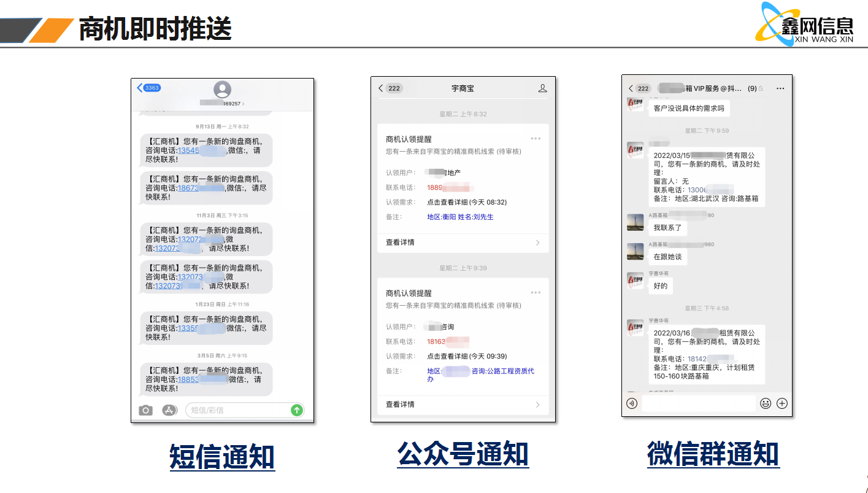Image resolution: width=868 pixels, height=493 pixels.
Task: Click the 鑫网信息 logo
Action: 804,25
